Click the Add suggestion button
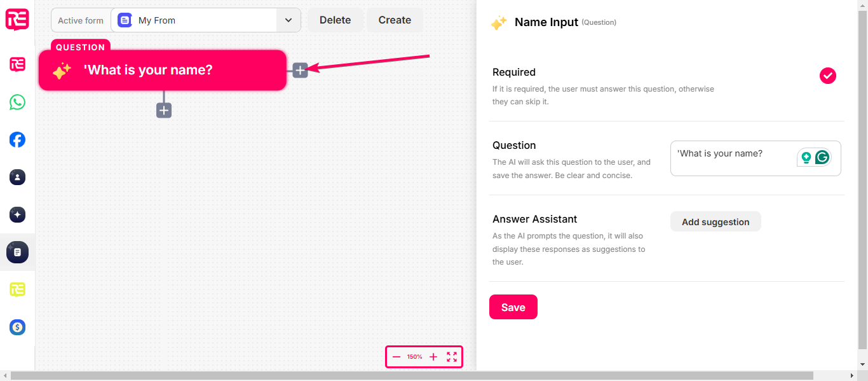The image size is (868, 381). (715, 222)
